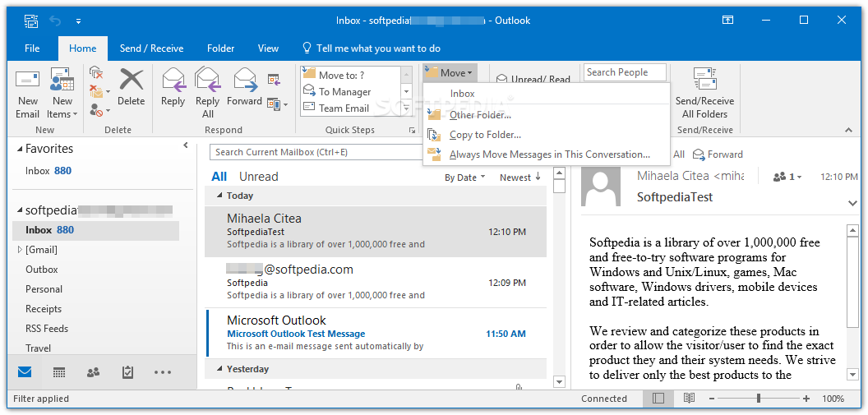This screenshot has height=415, width=868.
Task: Click Forward in the reading pane
Action: (x=718, y=154)
